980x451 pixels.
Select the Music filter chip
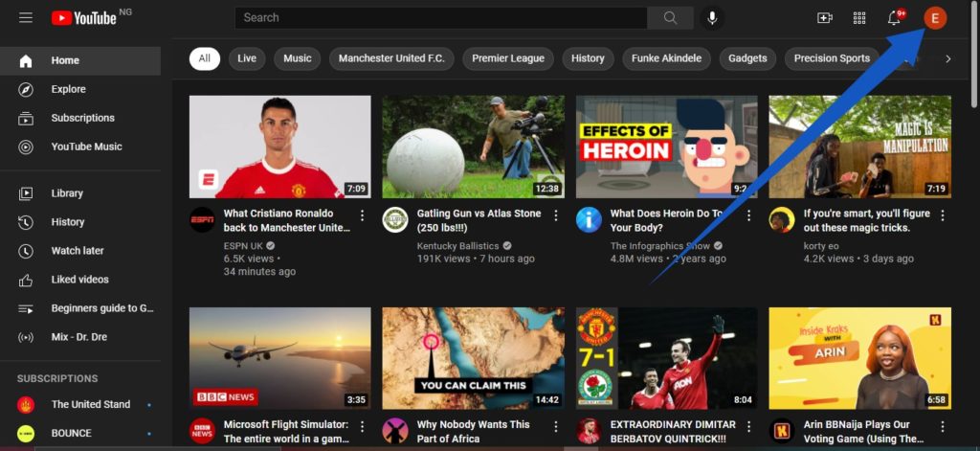297,58
